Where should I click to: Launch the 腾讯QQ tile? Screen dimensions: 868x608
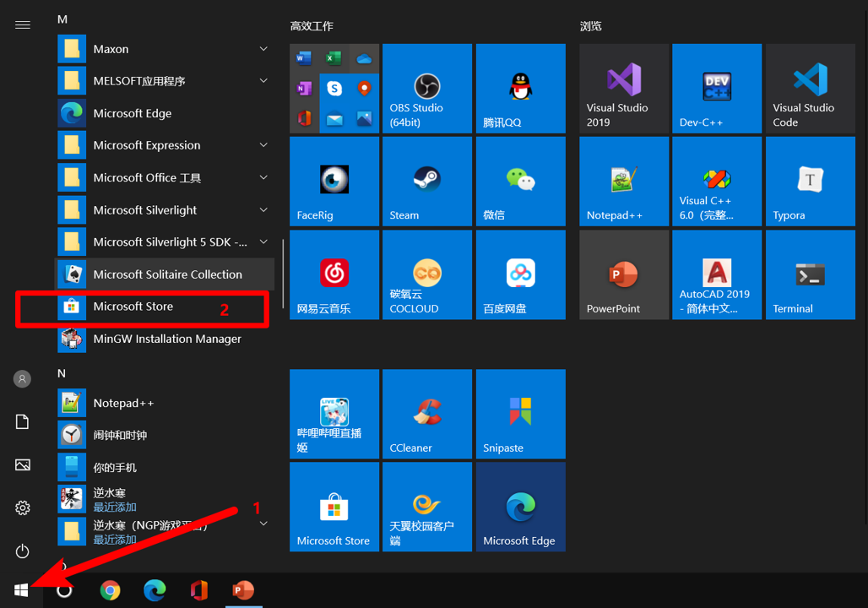[x=520, y=88]
